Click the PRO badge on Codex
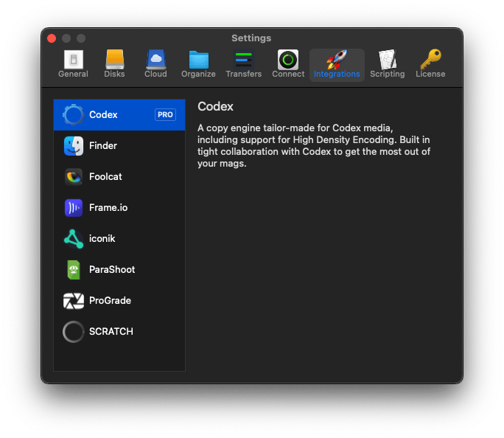This screenshot has width=504, height=438. [165, 115]
